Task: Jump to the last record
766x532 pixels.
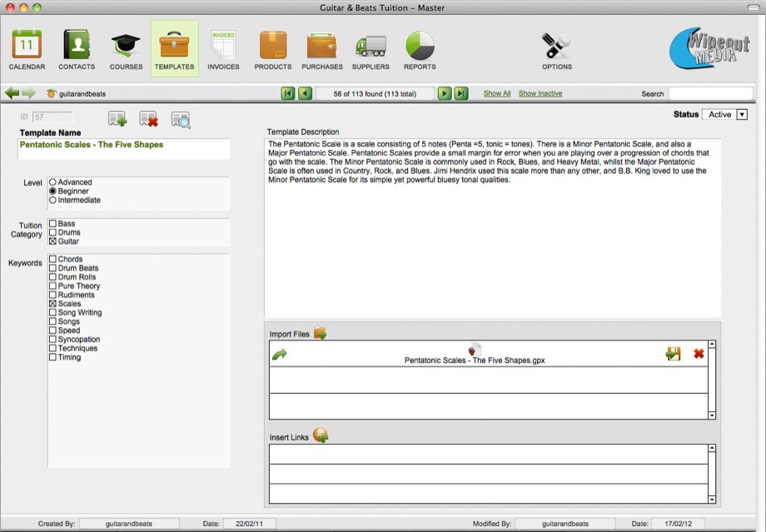Action: [x=461, y=94]
